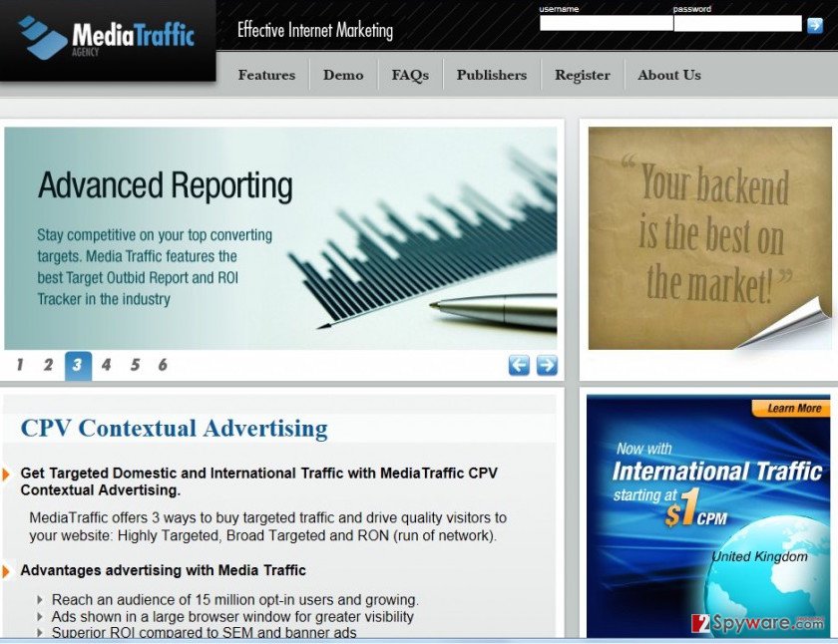Viewport: 838px width, 644px height.
Task: Switch to slide 5 in the carousel
Action: pos(136,365)
